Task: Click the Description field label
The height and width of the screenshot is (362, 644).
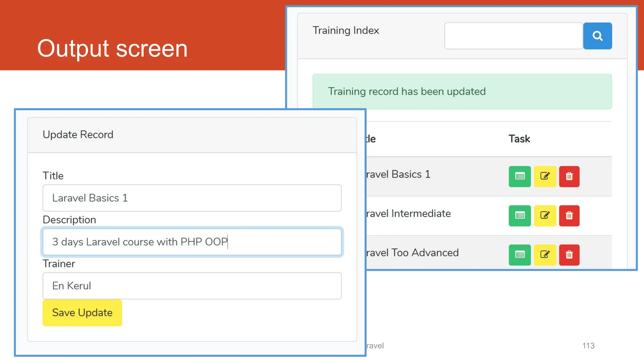Action: (69, 220)
